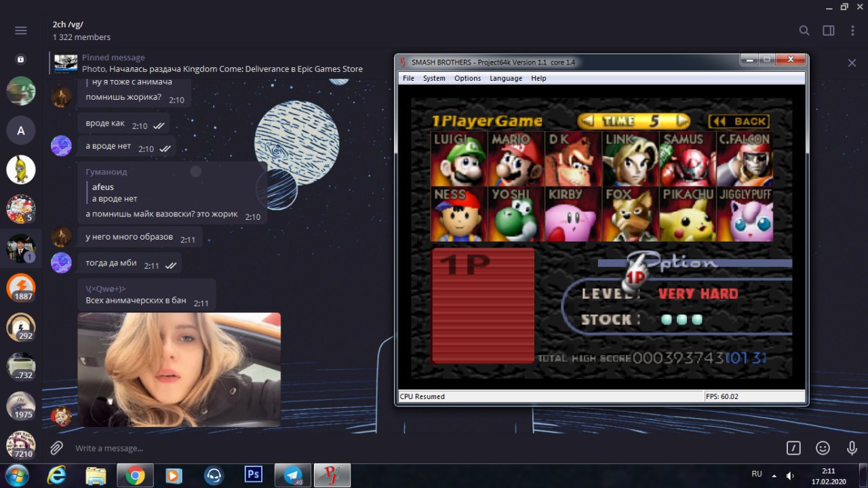The width and height of the screenshot is (868, 488).
Task: Select DK character portrait
Action: pyautogui.click(x=573, y=158)
